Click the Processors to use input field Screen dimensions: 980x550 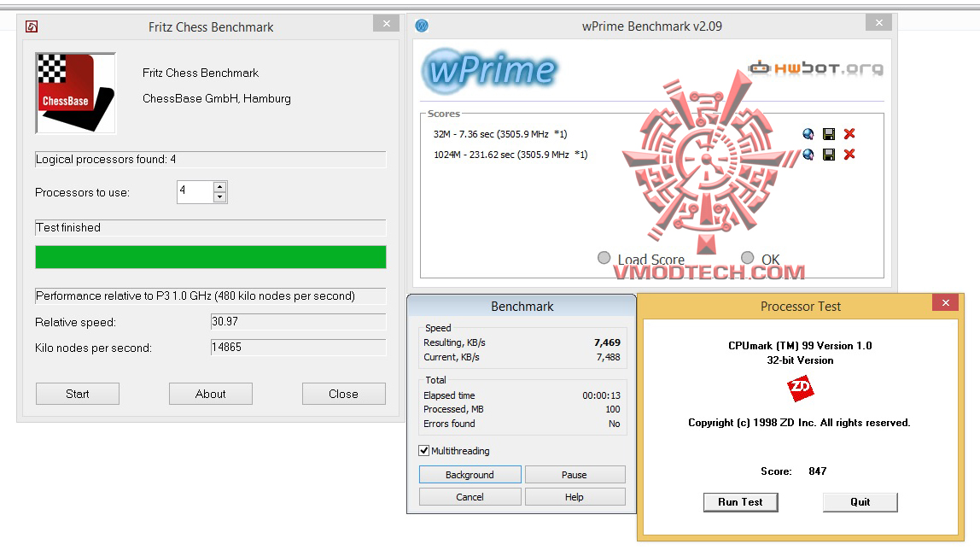195,192
